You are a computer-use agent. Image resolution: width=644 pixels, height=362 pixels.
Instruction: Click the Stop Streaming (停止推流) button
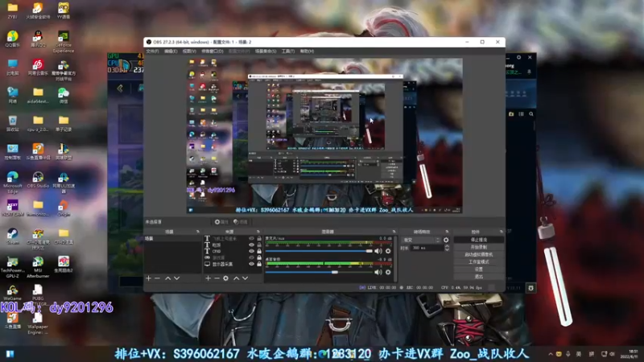pyautogui.click(x=478, y=240)
